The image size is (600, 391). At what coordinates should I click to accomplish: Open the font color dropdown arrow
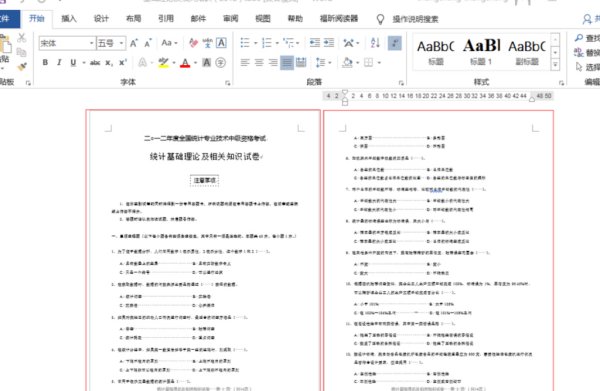[x=196, y=63]
